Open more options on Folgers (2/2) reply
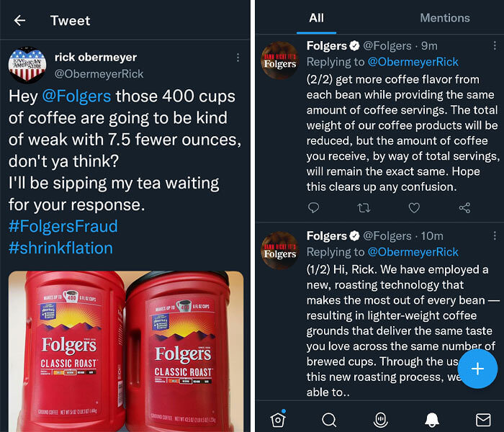The height and width of the screenshot is (432, 504). 495,46
